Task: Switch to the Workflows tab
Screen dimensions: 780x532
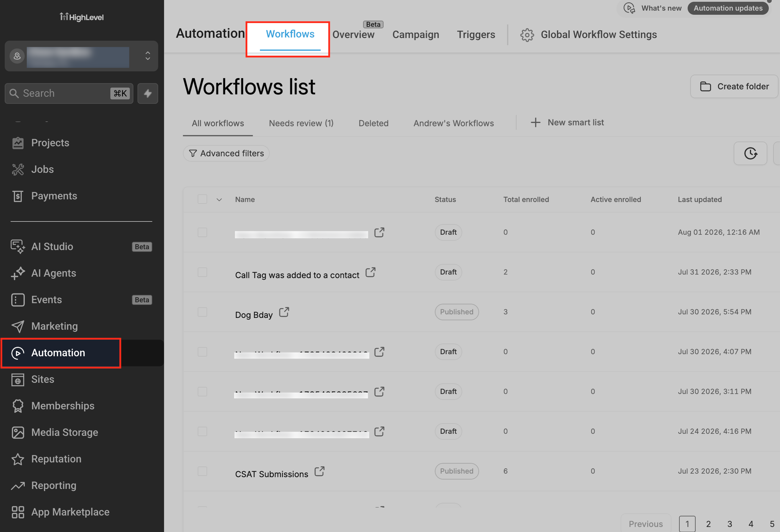Action: click(x=290, y=34)
